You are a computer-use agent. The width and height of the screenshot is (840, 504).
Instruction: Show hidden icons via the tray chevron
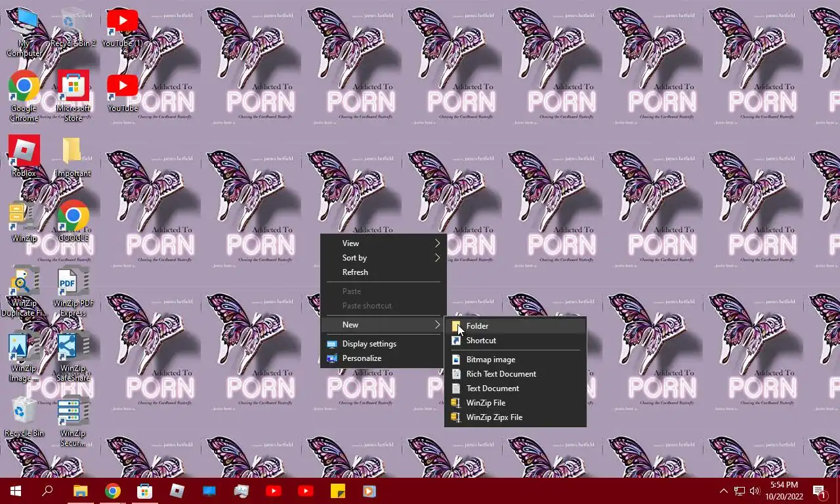click(723, 491)
